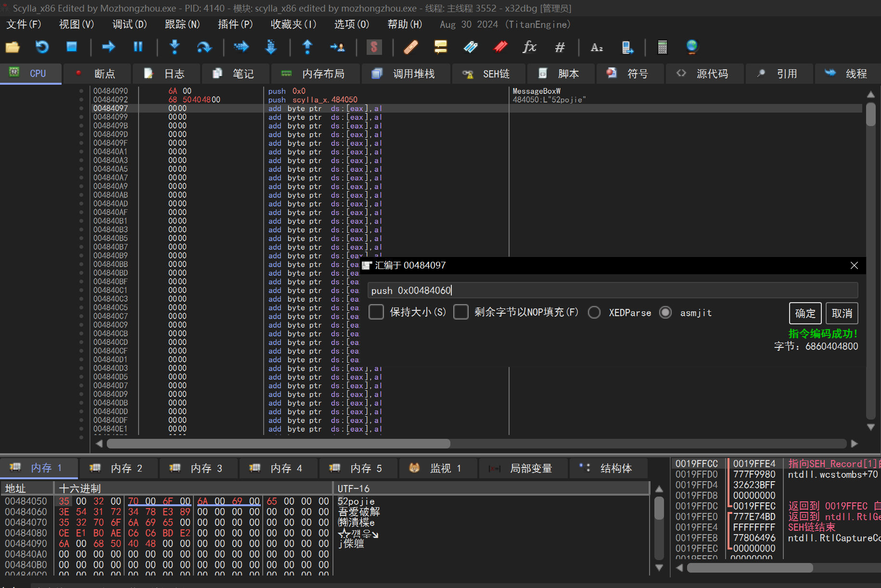Switch to 内存 3 dump tab

tap(198, 468)
